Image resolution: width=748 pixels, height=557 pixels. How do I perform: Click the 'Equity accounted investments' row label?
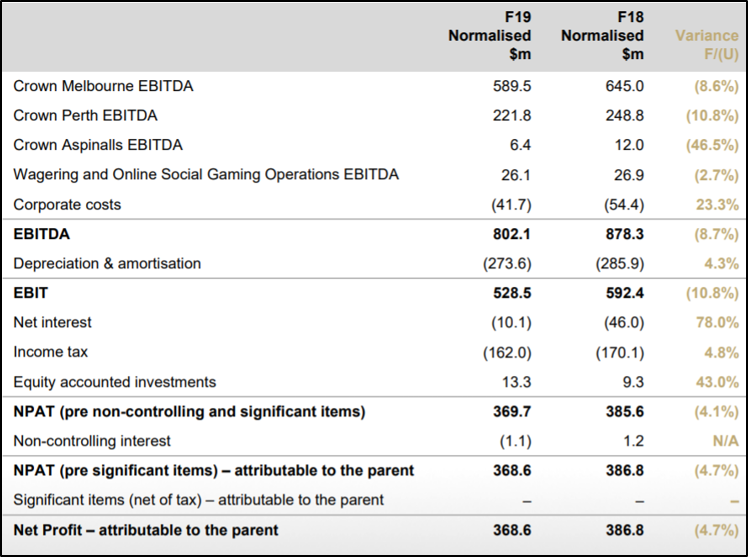(114, 382)
